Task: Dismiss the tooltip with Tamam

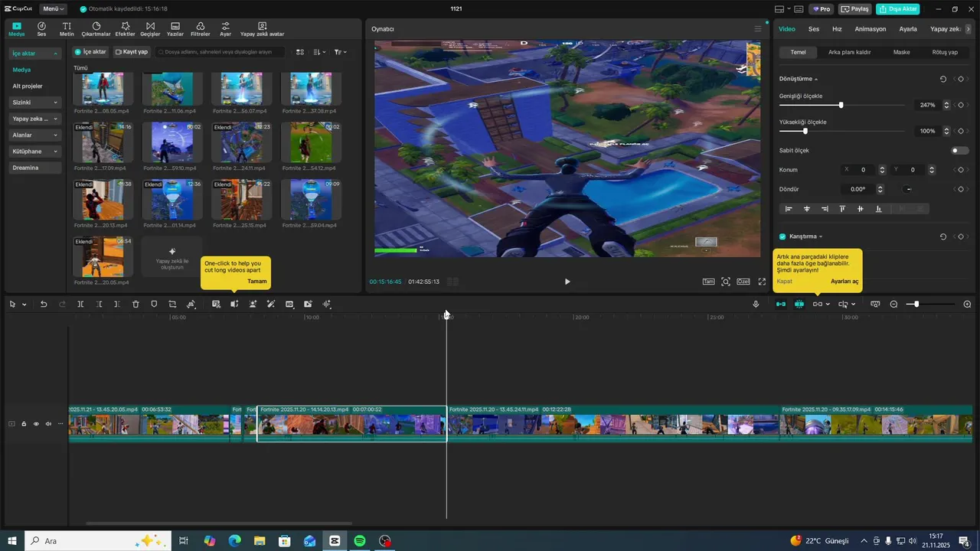Action: (x=257, y=282)
